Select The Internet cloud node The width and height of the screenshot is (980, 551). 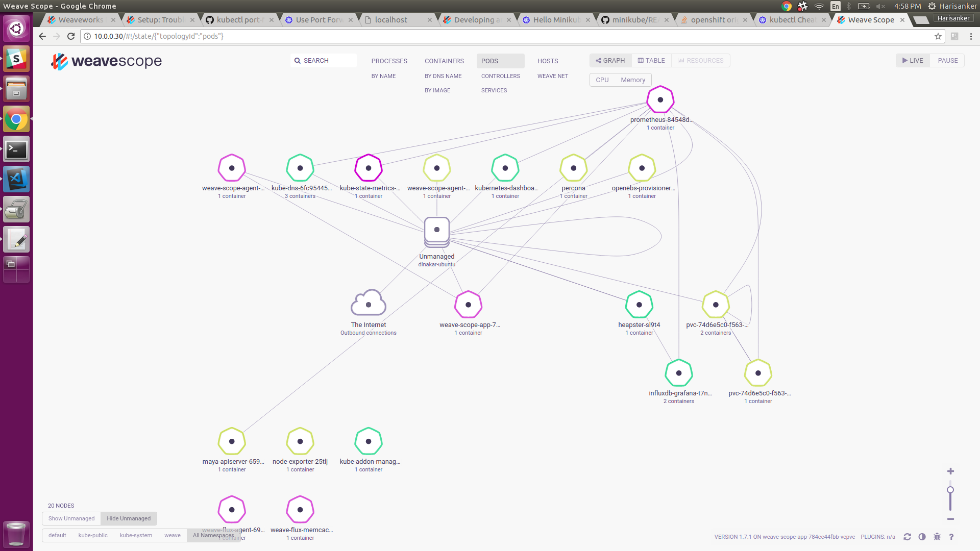coord(368,304)
